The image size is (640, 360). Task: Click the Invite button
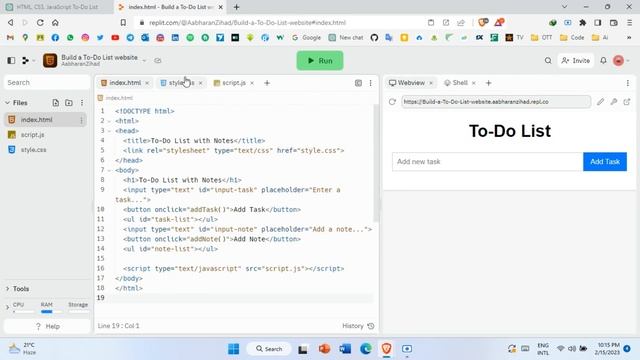tap(576, 60)
